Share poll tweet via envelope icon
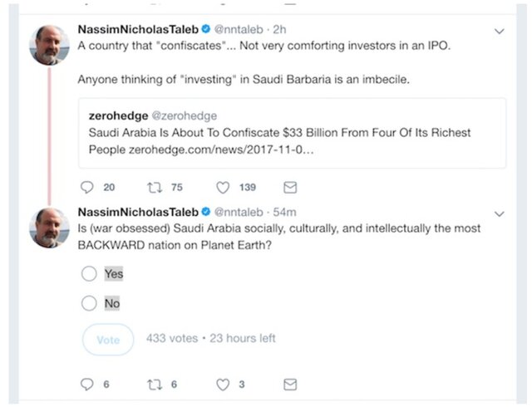The image size is (532, 407). coord(290,385)
